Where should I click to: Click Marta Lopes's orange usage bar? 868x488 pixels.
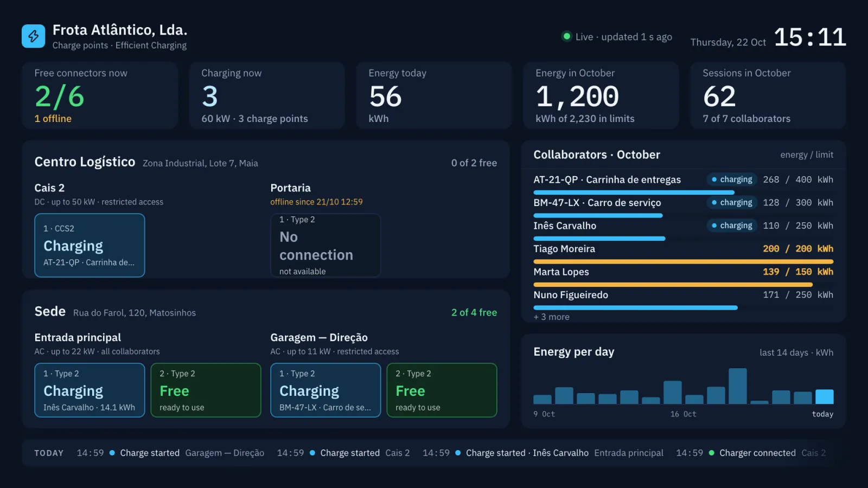673,285
